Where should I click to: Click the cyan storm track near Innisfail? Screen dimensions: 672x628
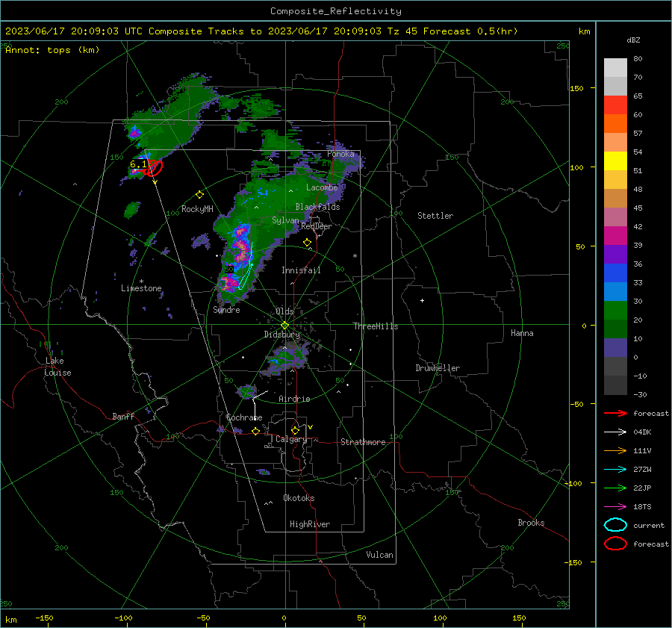click(246, 266)
